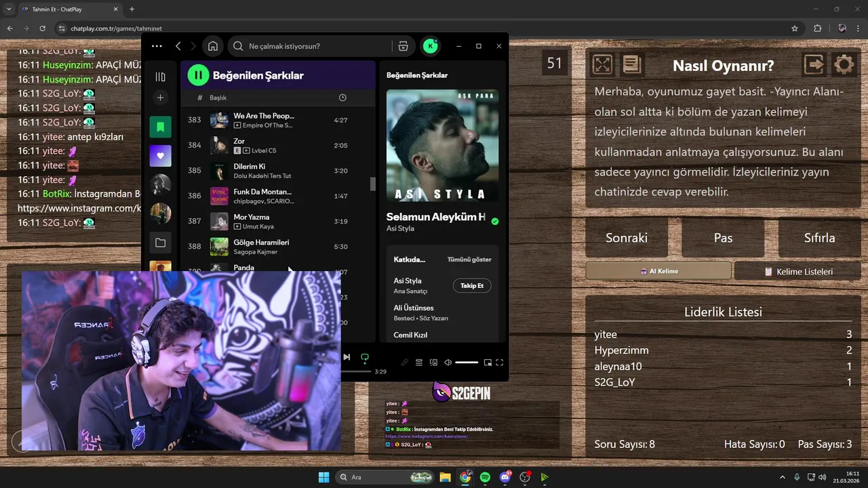This screenshot has height=488, width=868.
Task: Open Chrome tab search dropdown arrow
Action: coord(9,9)
